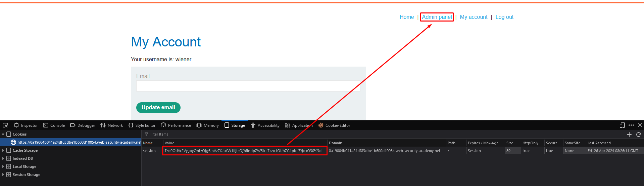The image size is (644, 186).
Task: Expand the Cache Storage node
Action: point(3,150)
